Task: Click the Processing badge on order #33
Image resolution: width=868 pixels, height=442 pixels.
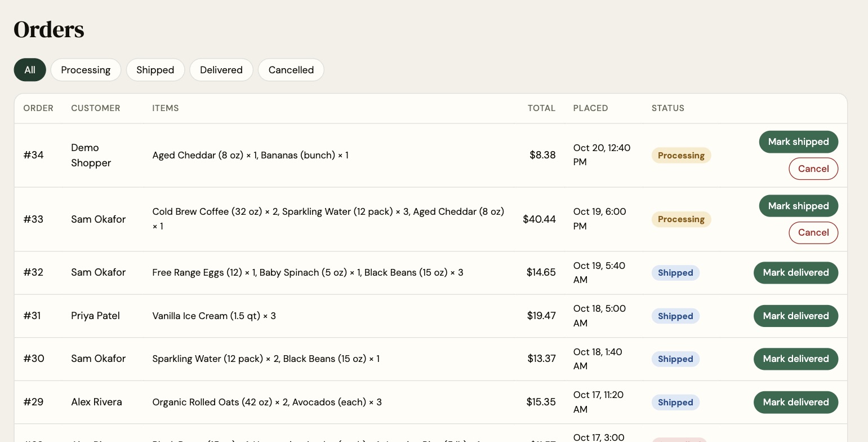Action: [x=681, y=219]
